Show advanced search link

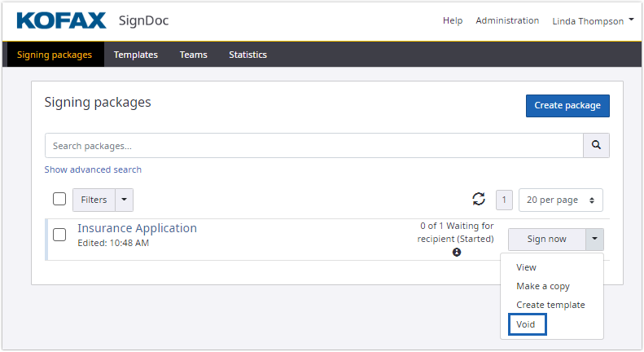(x=93, y=169)
